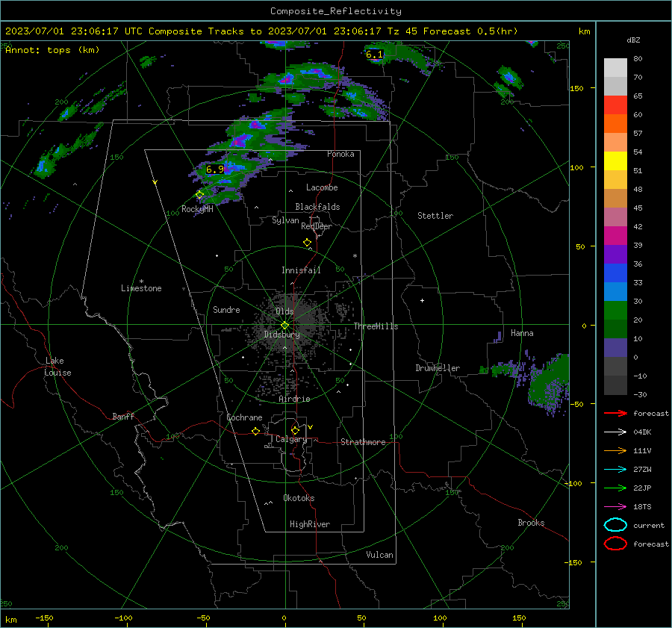Click the cyan current ellipse icon
The image size is (672, 628).
(615, 525)
